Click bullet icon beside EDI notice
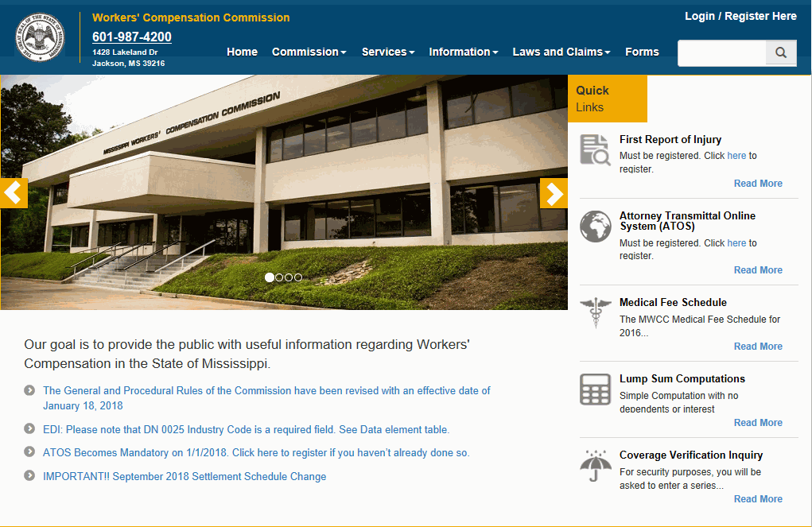This screenshot has height=527, width=812. point(29,428)
